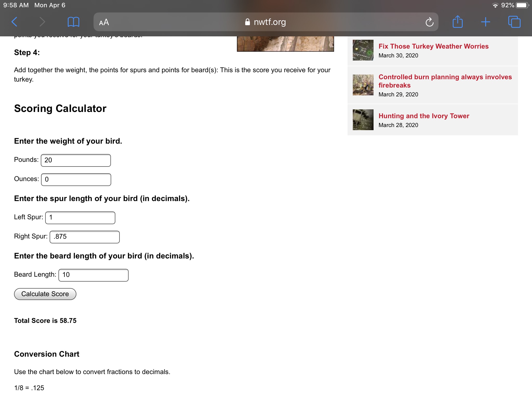Click the Add together the weight paragraph
532x399 pixels.
[x=172, y=75]
